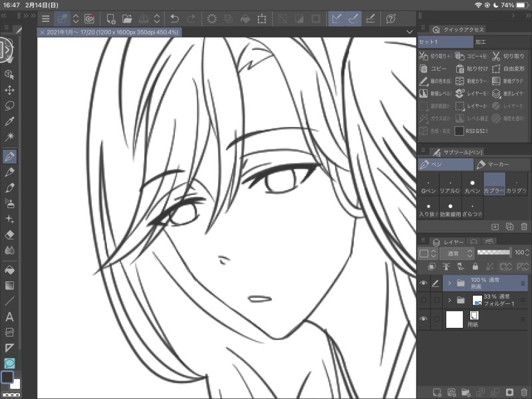The width and height of the screenshot is (532, 399).
Task: Toggle snap to special ruler
Action: click(x=353, y=19)
